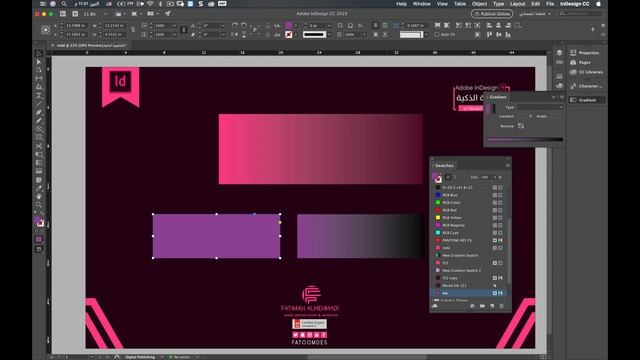Switch to the Swatches panel tab
Viewport: 640px width, 360px height.
click(444, 165)
